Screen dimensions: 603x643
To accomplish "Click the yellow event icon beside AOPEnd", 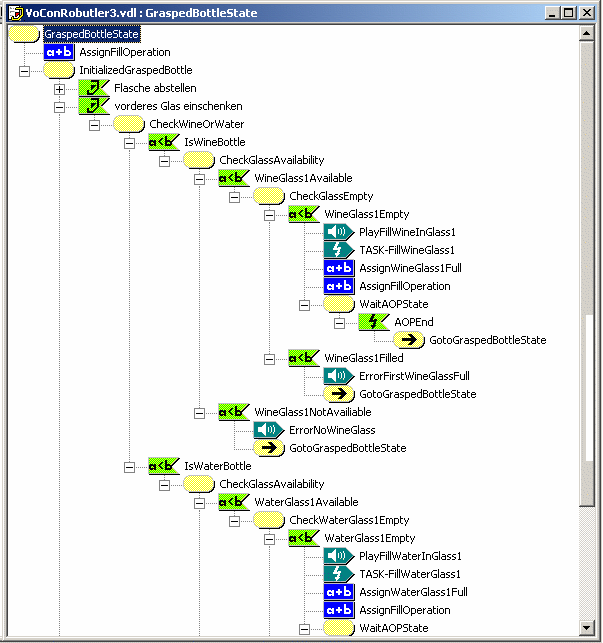I will [x=373, y=322].
